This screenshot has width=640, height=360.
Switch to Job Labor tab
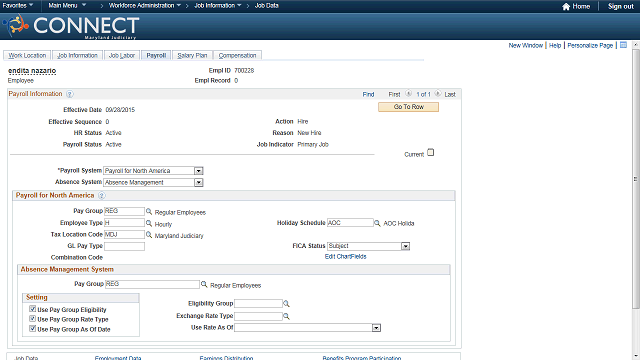(122, 56)
